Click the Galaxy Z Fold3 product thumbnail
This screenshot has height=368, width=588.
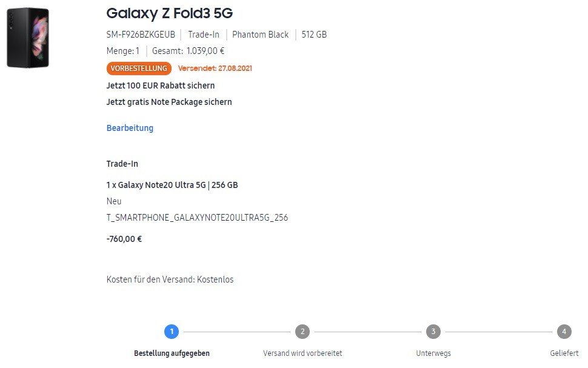28,38
